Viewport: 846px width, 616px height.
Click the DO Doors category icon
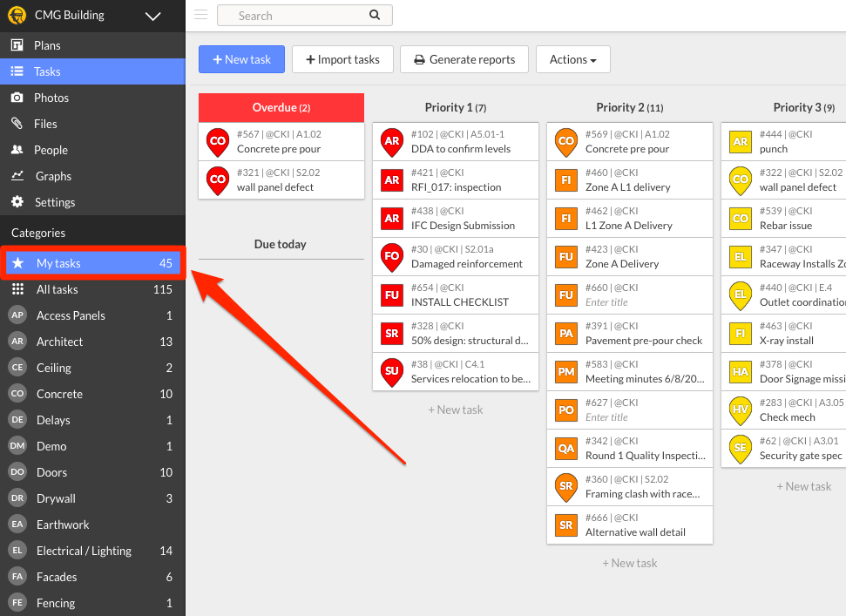(x=17, y=472)
